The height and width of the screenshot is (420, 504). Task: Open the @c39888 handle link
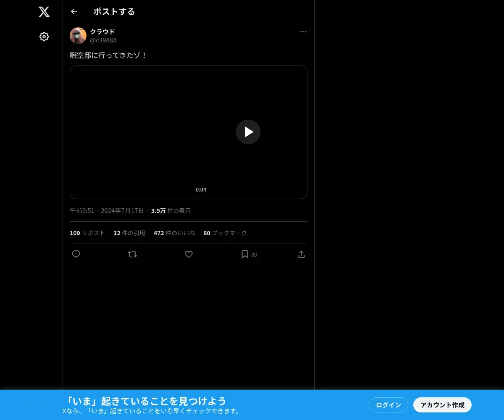(x=103, y=40)
